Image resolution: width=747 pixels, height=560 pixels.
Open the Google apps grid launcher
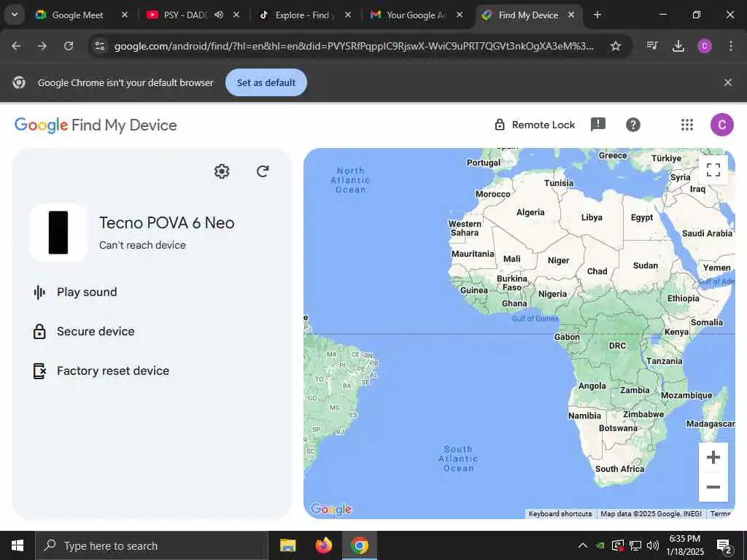[687, 125]
